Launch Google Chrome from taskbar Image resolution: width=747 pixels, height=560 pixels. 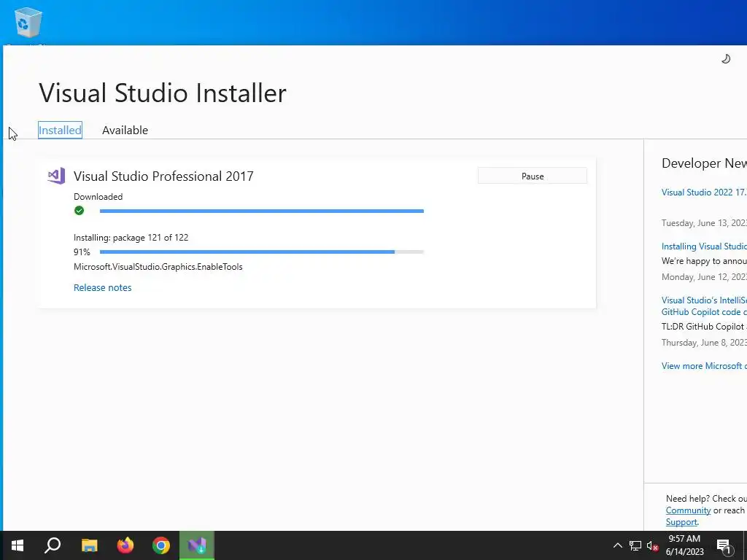click(x=161, y=545)
